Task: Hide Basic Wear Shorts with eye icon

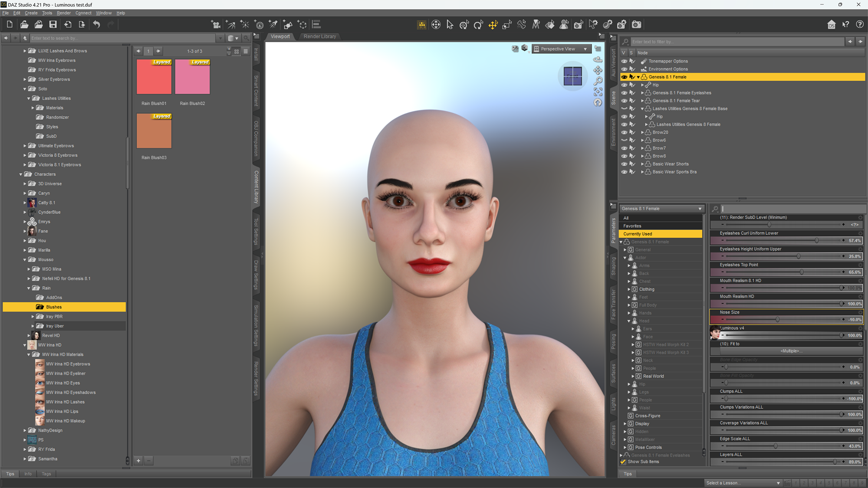Action: (624, 164)
